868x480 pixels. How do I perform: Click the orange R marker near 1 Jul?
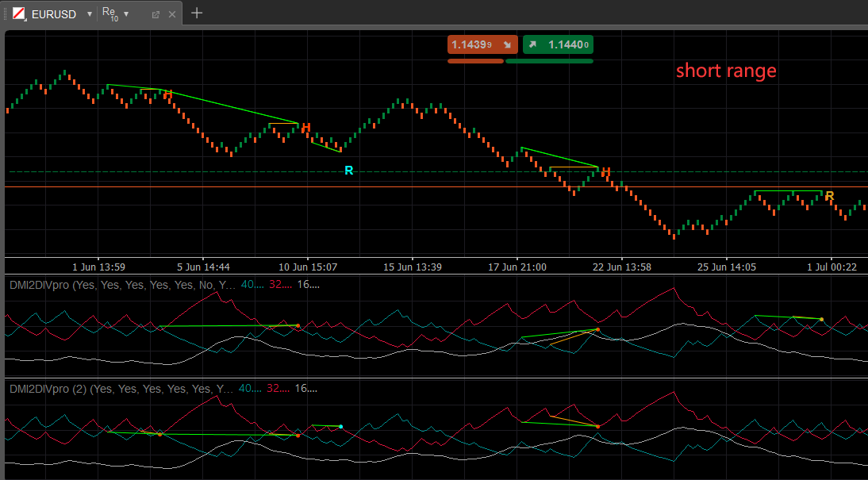829,196
